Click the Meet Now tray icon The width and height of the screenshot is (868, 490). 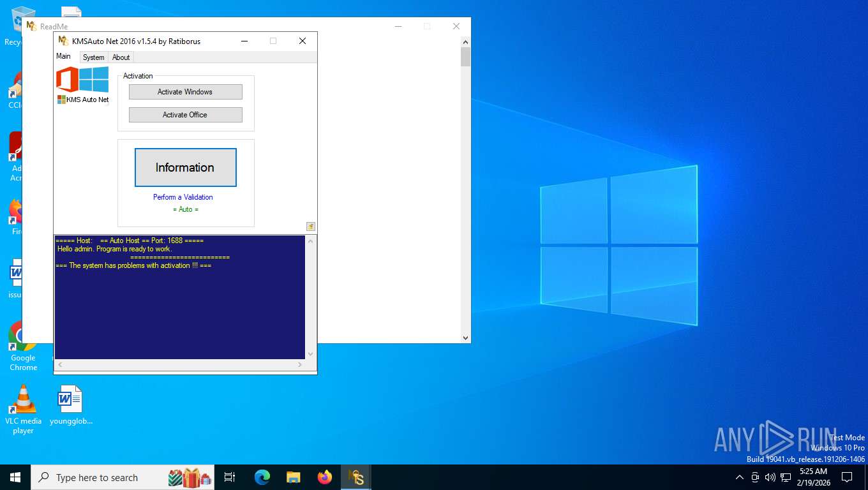pyautogui.click(x=755, y=477)
